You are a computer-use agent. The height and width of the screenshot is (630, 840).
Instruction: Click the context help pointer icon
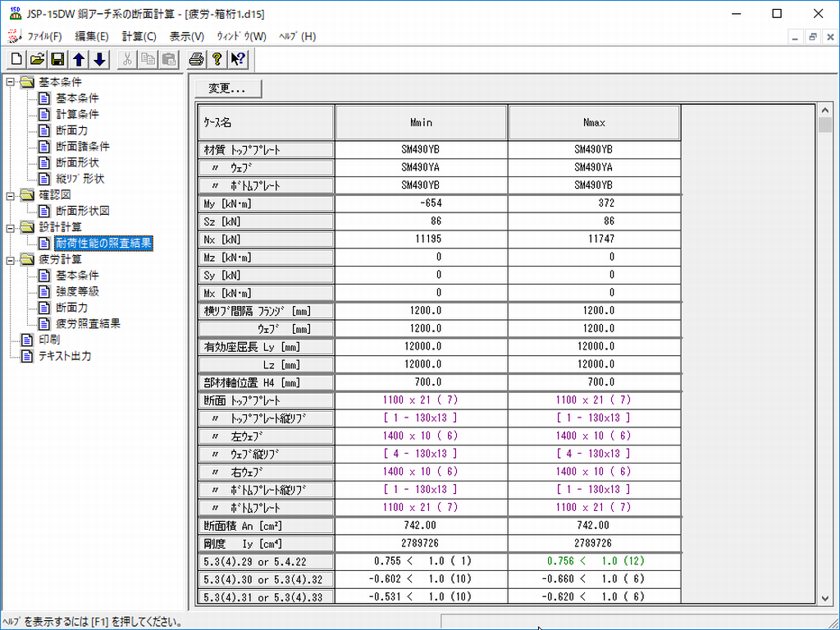[238, 59]
